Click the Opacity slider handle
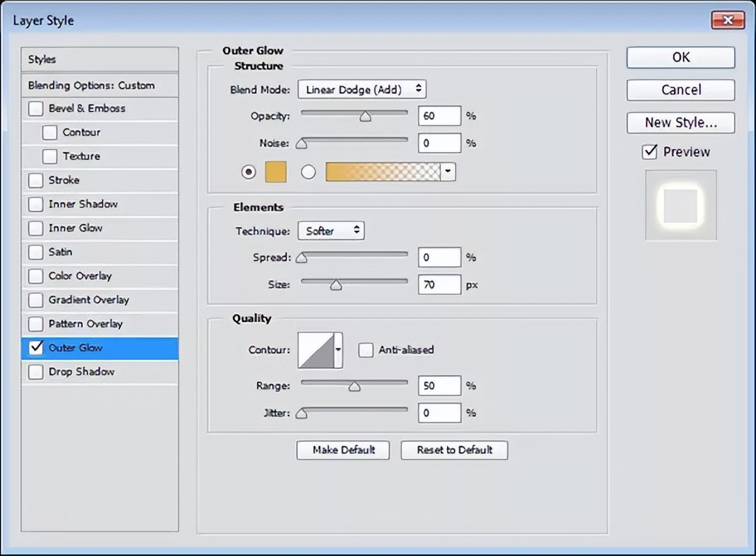This screenshot has width=756, height=556. [365, 117]
